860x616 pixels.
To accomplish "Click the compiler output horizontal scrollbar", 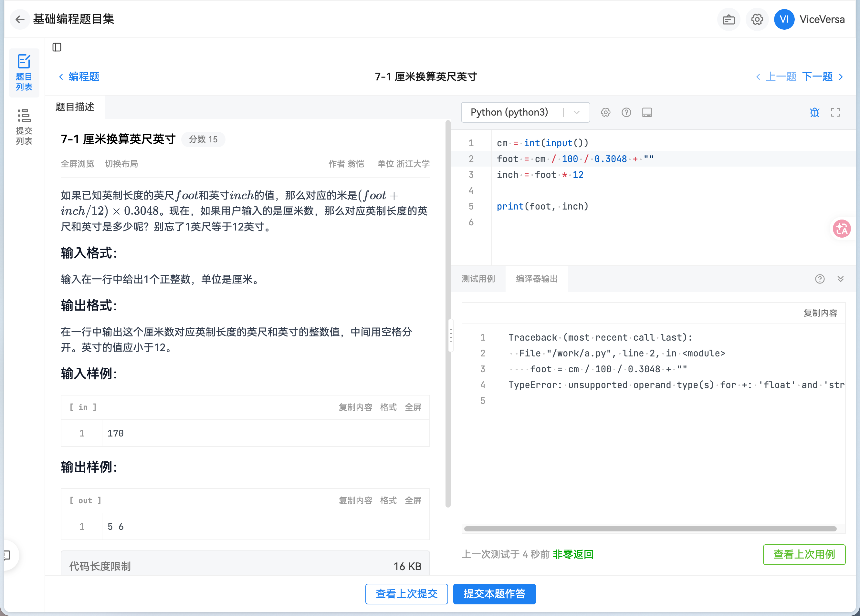I will pos(650,529).
